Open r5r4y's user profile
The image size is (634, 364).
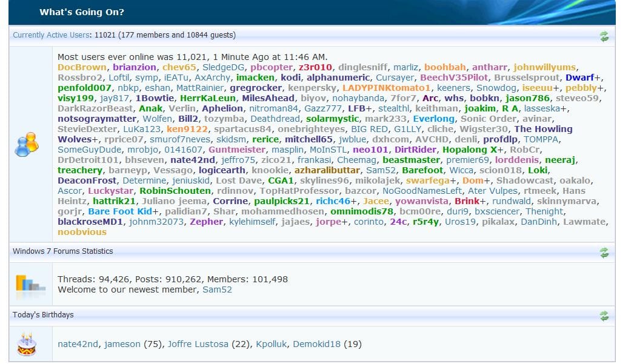click(x=425, y=222)
